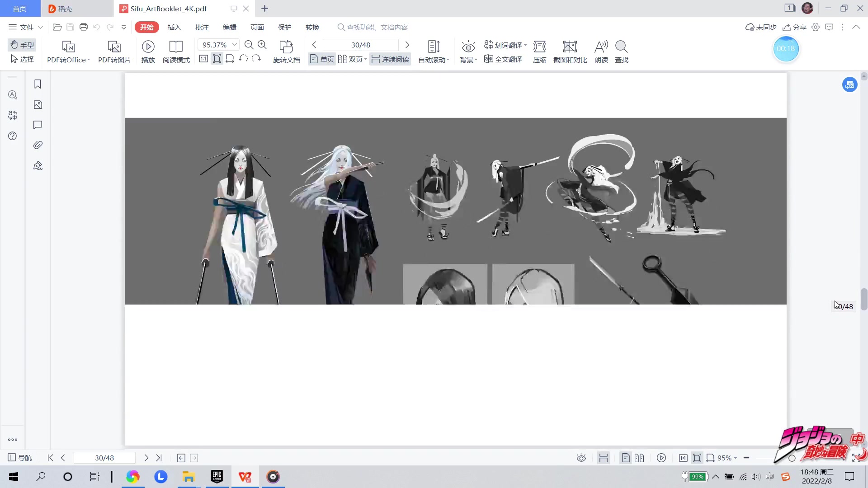Open Epic Games in taskbar
The image size is (868, 488).
[217, 477]
